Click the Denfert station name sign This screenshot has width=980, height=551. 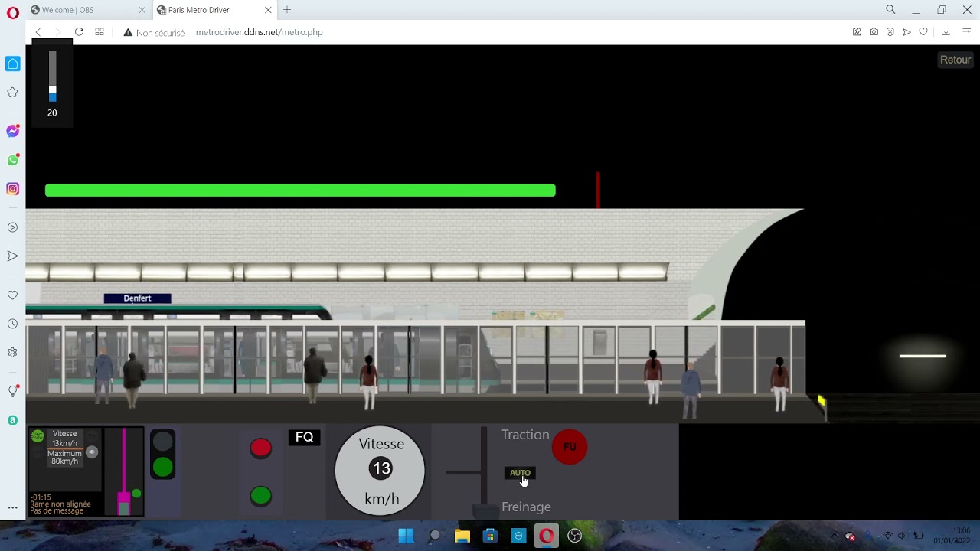tap(137, 298)
